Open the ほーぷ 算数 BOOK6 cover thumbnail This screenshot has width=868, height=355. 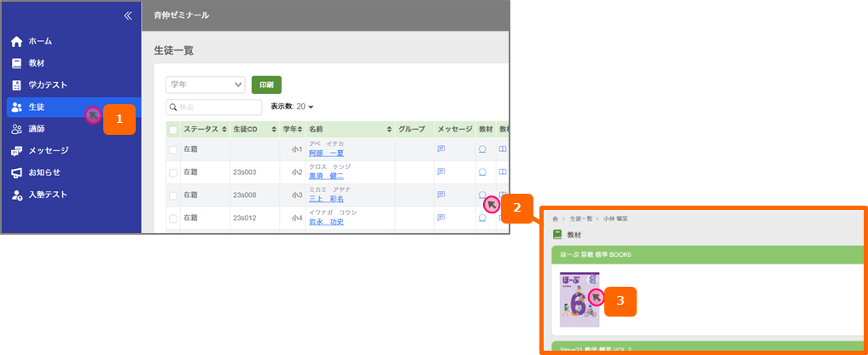(x=580, y=300)
